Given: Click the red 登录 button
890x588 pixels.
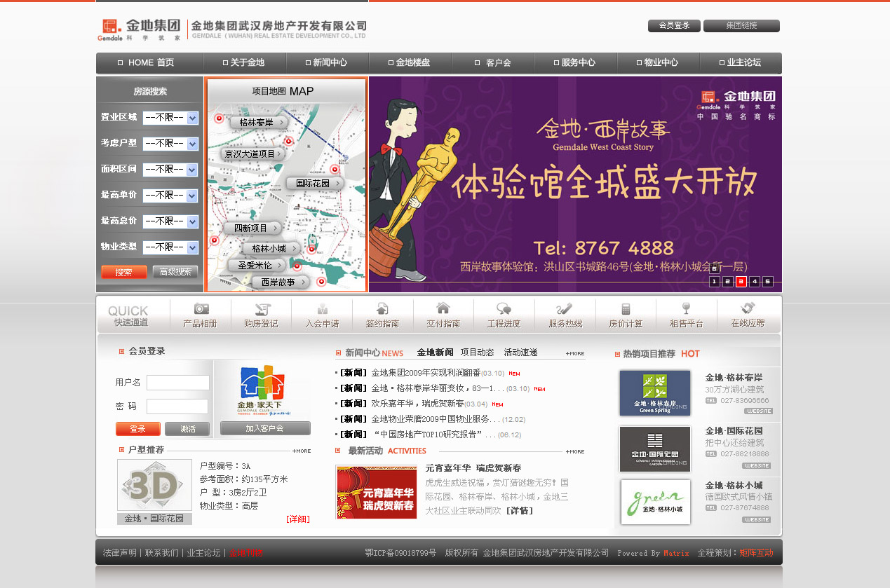Looking at the screenshot, I should [x=138, y=429].
